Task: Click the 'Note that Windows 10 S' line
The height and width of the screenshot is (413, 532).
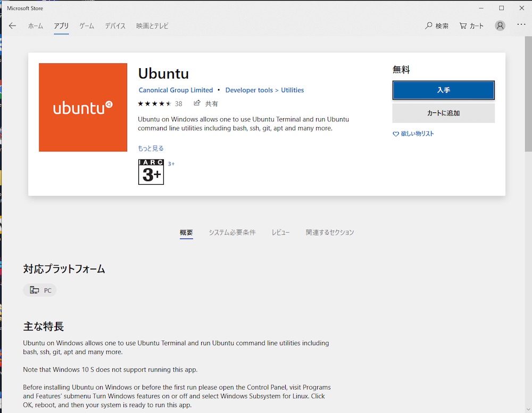Action: coord(110,369)
